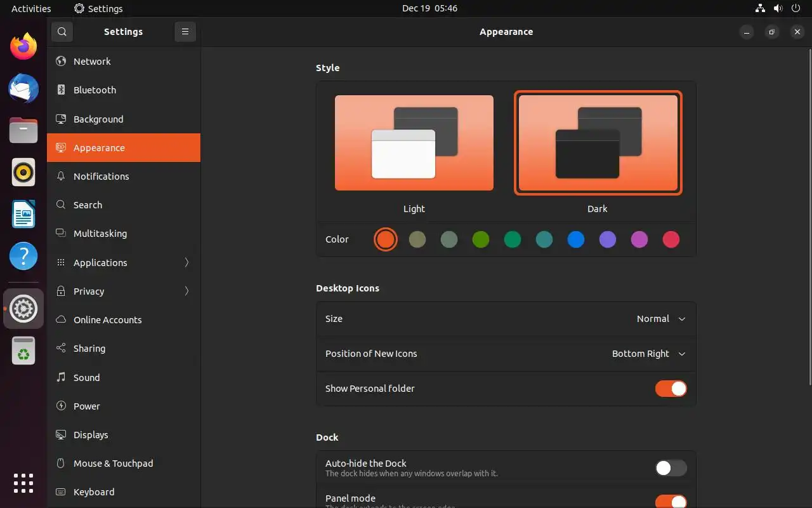Select the Light style thumbnail

414,143
